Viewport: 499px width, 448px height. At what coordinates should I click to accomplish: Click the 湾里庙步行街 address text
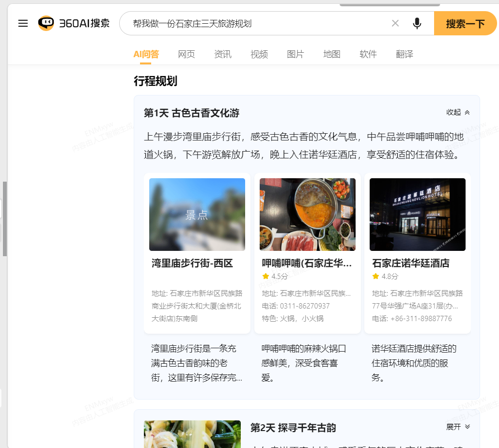click(197, 306)
